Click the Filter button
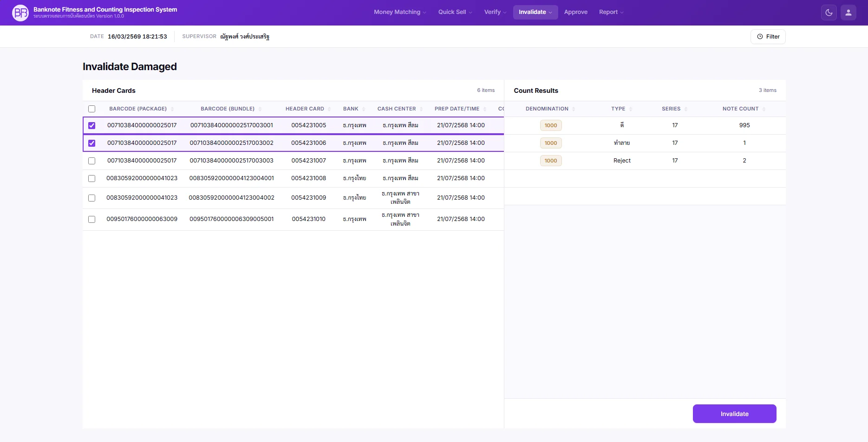 (x=768, y=37)
